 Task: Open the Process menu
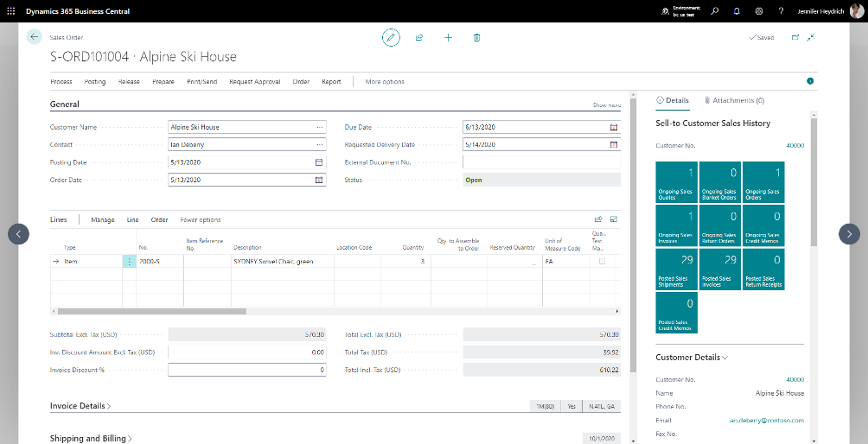61,81
